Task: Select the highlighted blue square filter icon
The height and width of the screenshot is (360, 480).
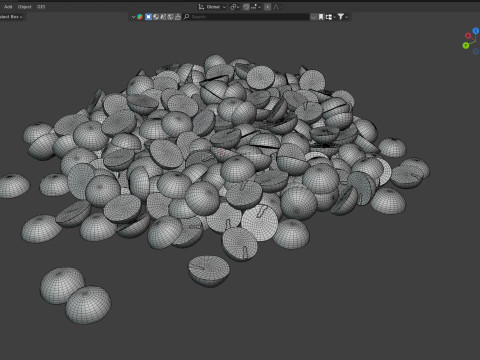Action: [148, 17]
